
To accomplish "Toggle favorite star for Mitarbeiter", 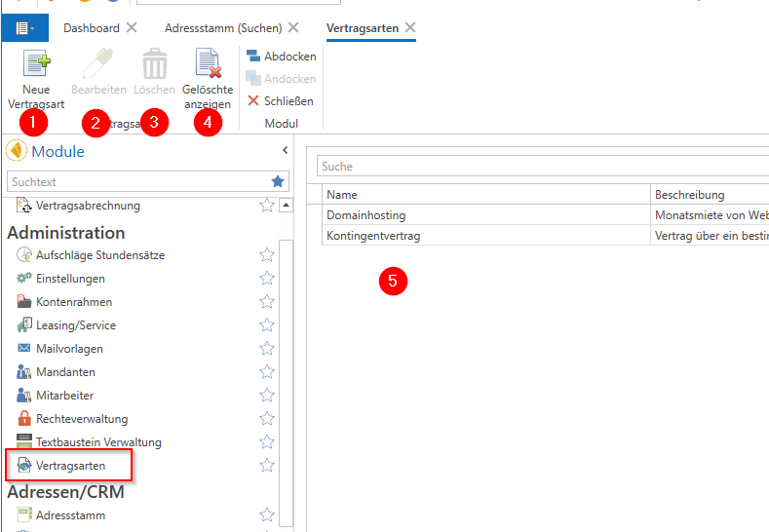I will (x=266, y=396).
